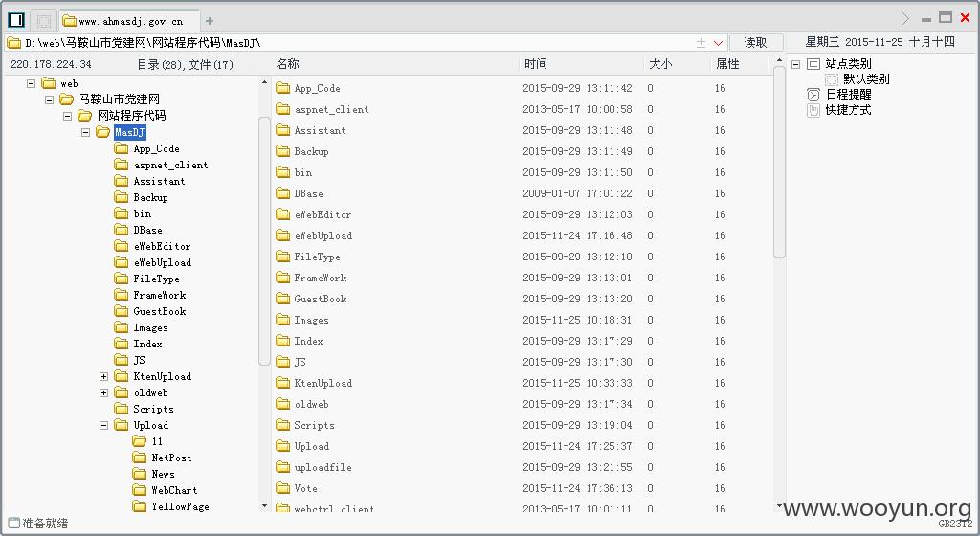Click the plus-minus icon in the path bar
This screenshot has height=536, width=980.
[701, 43]
